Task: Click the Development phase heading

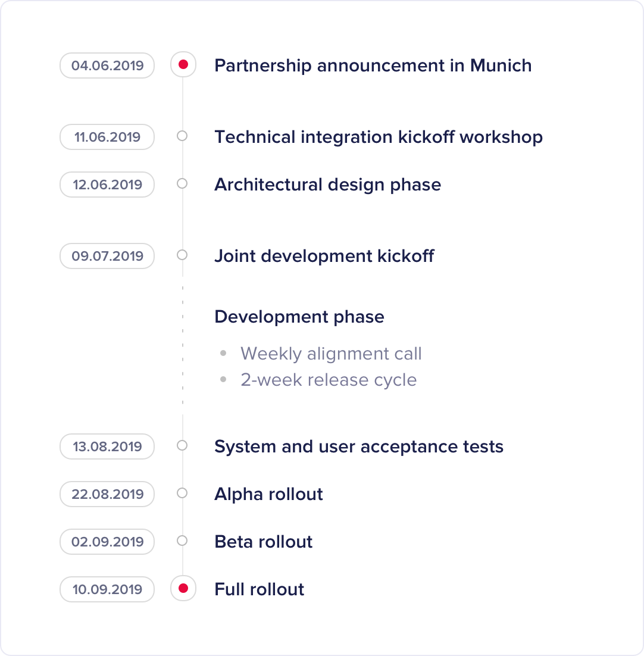Action: click(299, 317)
